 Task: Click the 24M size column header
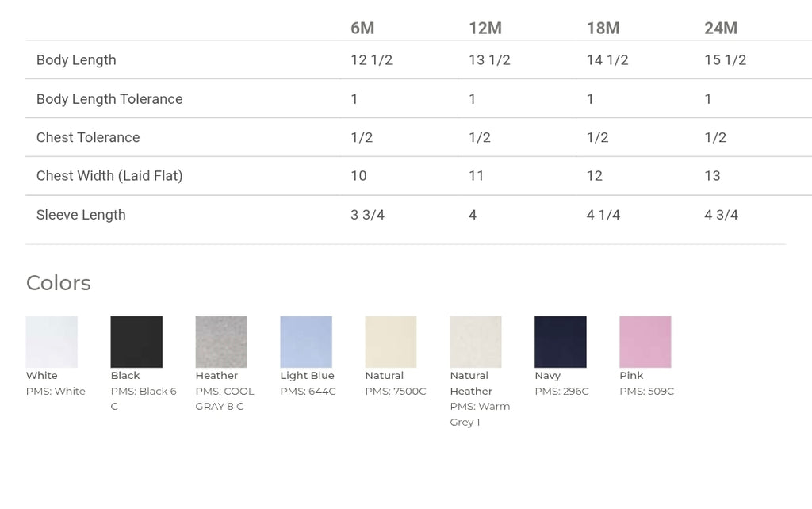click(x=721, y=28)
